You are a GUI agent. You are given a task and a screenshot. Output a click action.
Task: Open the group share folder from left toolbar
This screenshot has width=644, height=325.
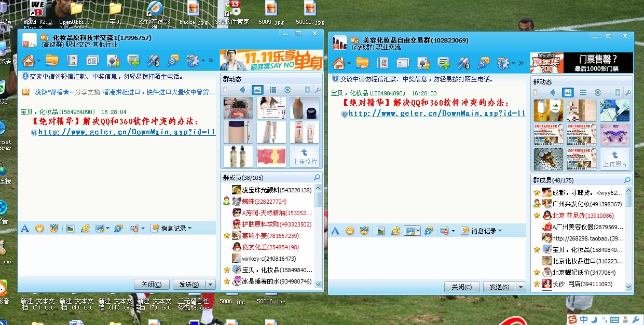pos(52,61)
